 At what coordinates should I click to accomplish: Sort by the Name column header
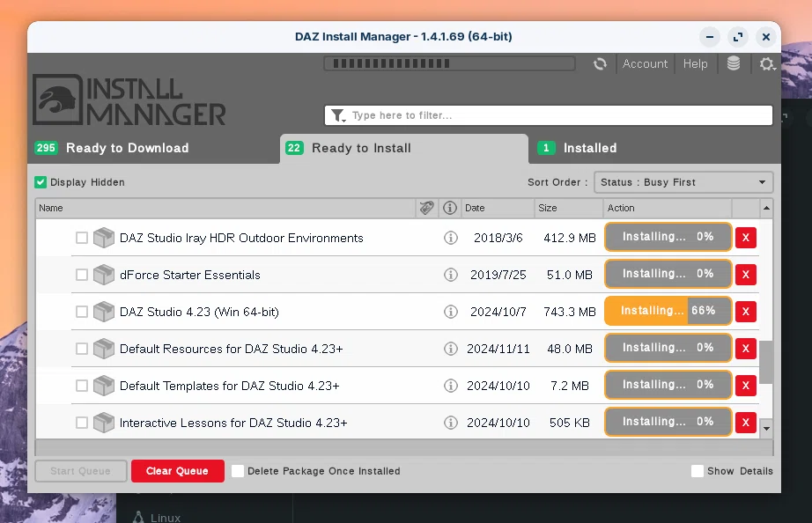tap(225, 208)
